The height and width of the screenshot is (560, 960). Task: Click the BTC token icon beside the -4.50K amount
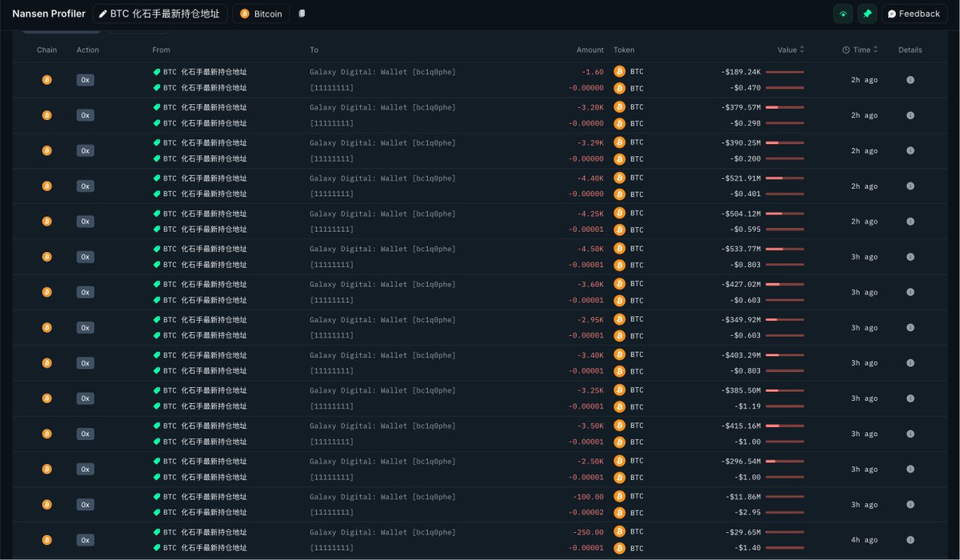(x=619, y=249)
